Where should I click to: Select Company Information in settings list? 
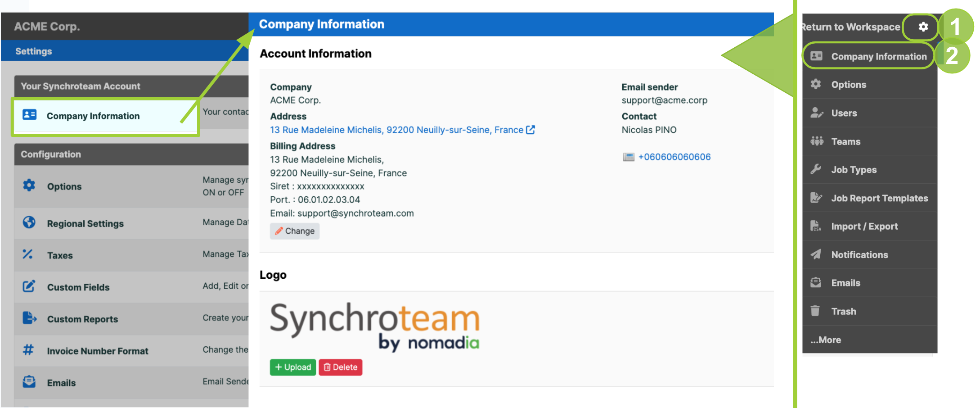[106, 116]
